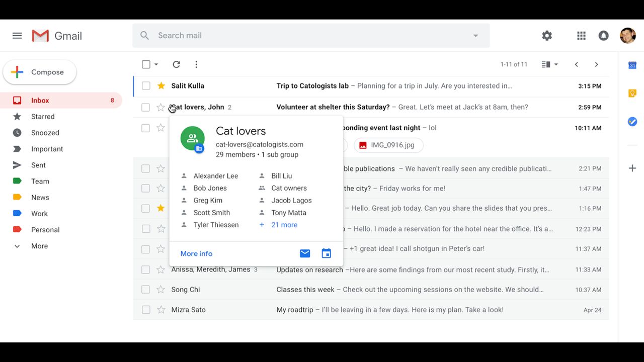644x362 pixels.
Task: Open the Google apps grid
Action: tap(581, 35)
